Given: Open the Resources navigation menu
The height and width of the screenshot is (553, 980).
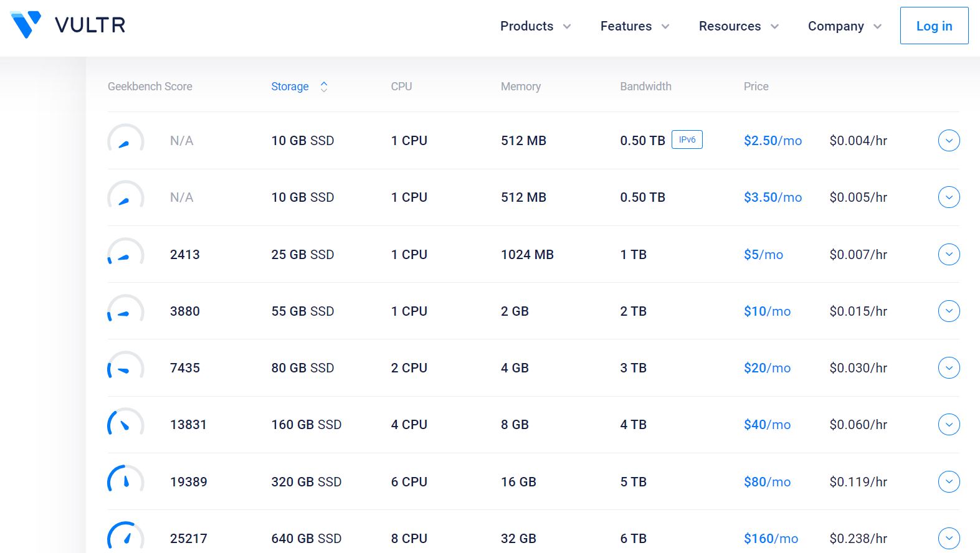Looking at the screenshot, I should 738,26.
